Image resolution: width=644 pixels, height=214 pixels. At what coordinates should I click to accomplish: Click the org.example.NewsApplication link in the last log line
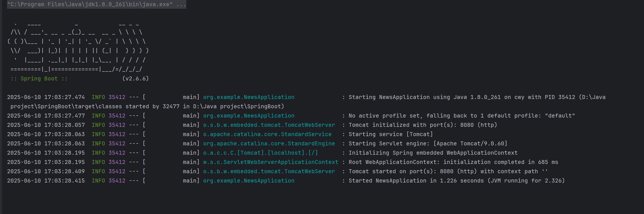(x=249, y=181)
